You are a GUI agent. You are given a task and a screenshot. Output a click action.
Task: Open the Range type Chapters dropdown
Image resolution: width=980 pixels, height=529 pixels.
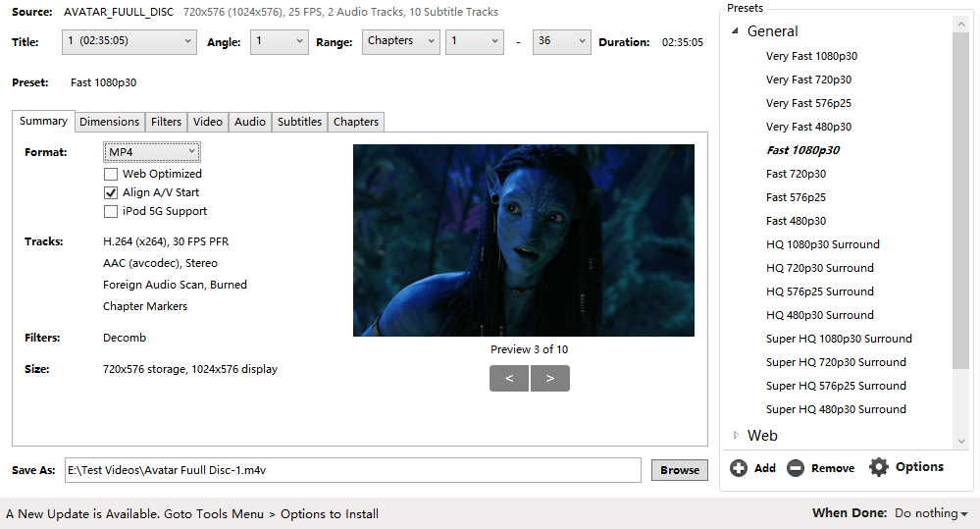pos(400,42)
